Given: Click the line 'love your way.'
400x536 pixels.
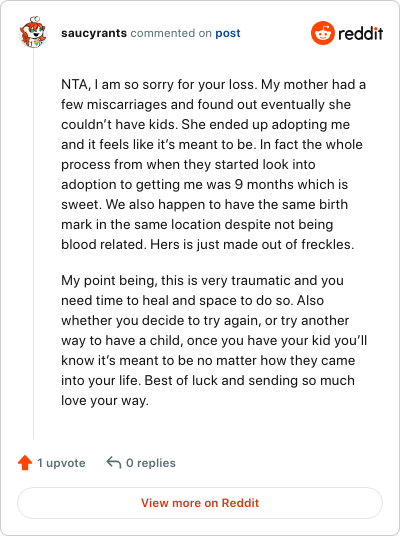Looking at the screenshot, I should pyautogui.click(x=105, y=401).
